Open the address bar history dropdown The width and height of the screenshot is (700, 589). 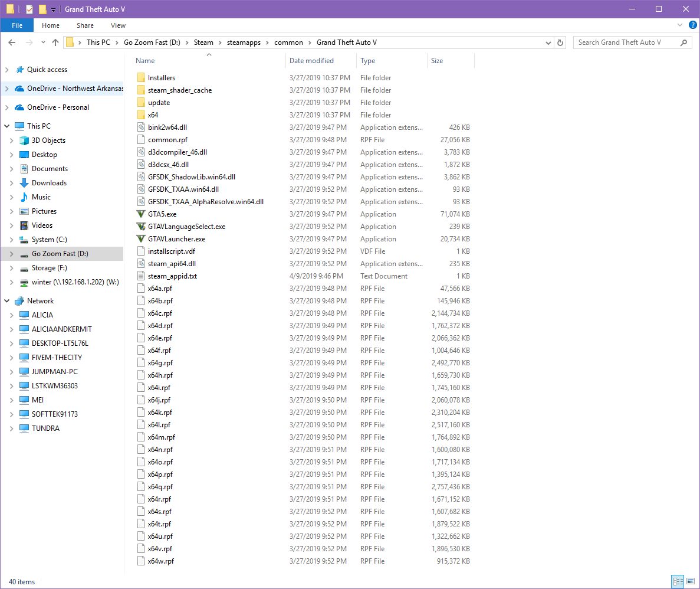[x=548, y=42]
